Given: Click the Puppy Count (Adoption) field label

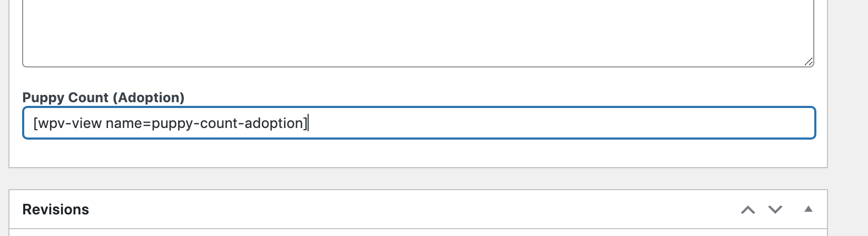Looking at the screenshot, I should (103, 97).
